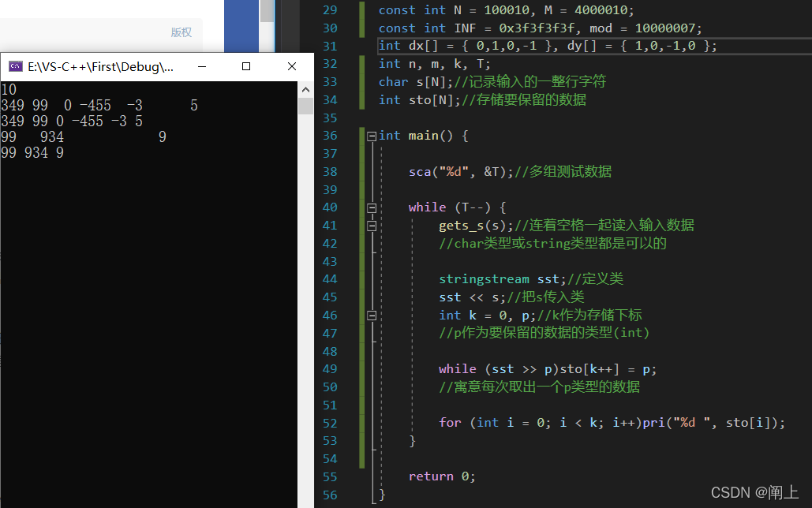The height and width of the screenshot is (508, 812).
Task: Click the gets_s(s) call on line 41
Action: (x=476, y=226)
